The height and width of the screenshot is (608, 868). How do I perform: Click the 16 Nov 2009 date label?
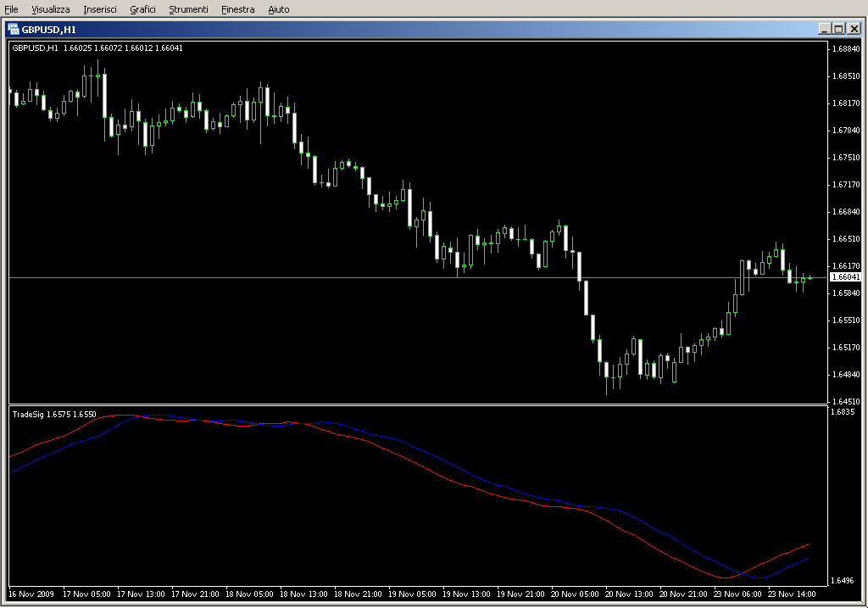click(31, 594)
